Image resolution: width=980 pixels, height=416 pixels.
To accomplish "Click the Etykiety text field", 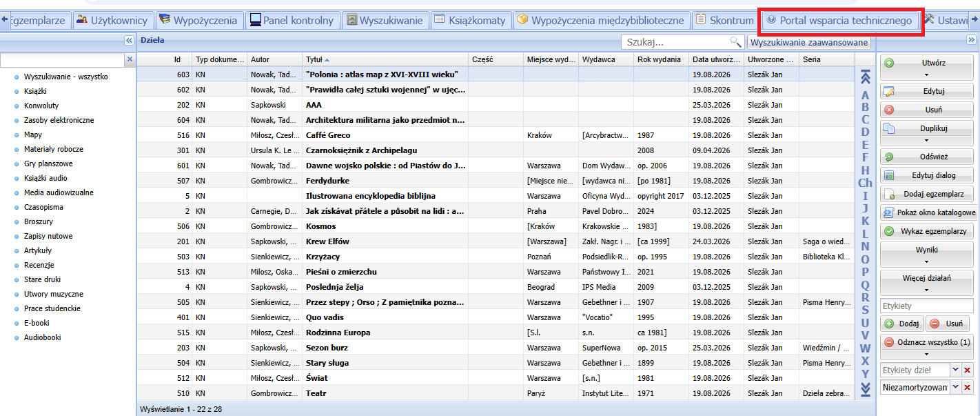I will tap(927, 306).
